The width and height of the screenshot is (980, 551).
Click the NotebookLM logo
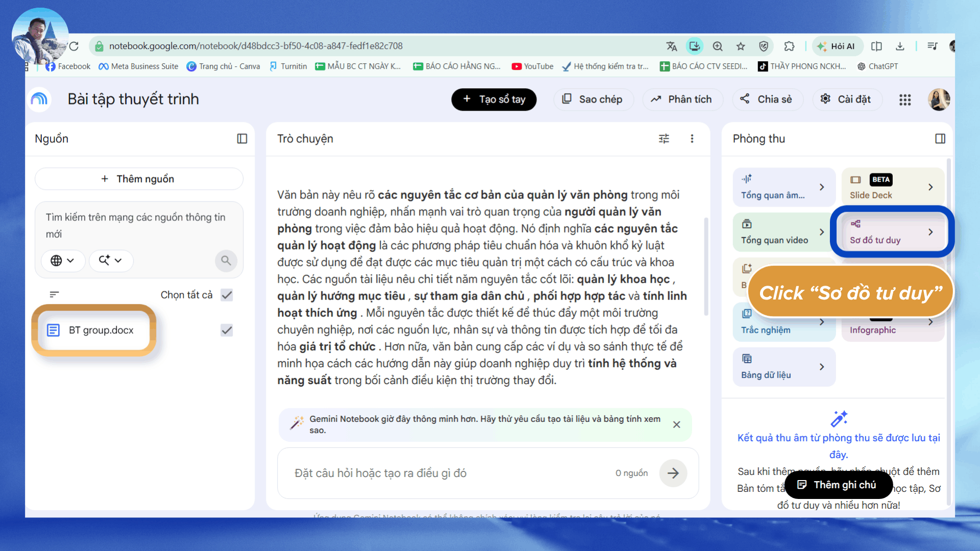(39, 99)
